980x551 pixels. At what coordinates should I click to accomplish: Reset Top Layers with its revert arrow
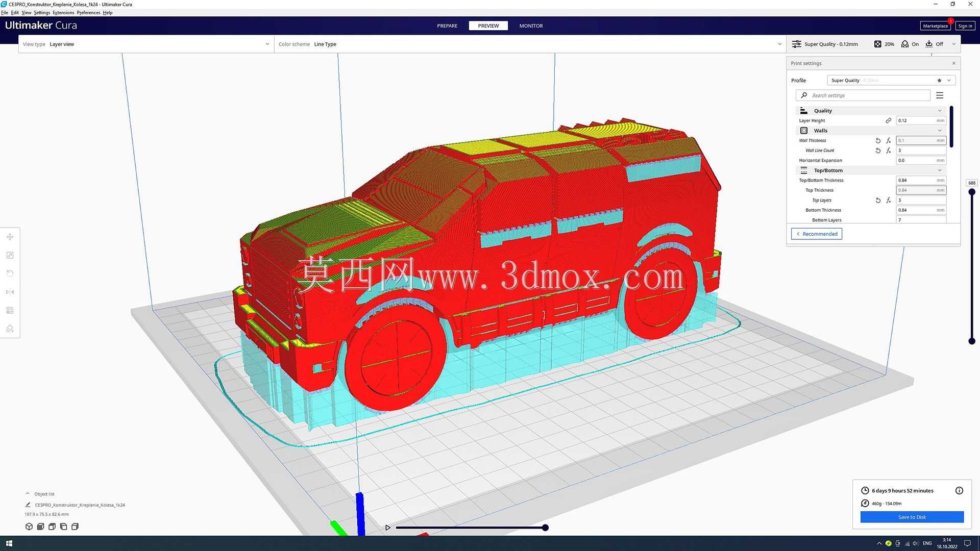(x=878, y=200)
